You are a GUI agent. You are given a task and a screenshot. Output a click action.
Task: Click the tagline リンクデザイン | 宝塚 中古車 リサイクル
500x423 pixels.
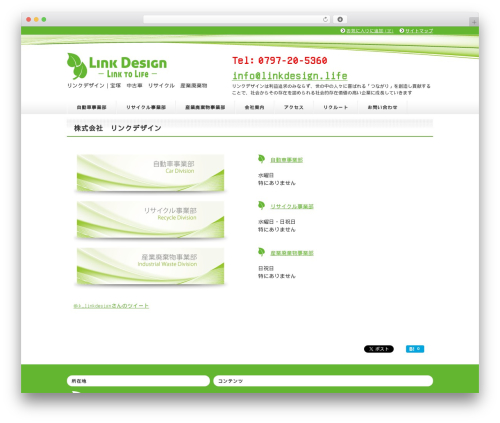click(x=137, y=86)
